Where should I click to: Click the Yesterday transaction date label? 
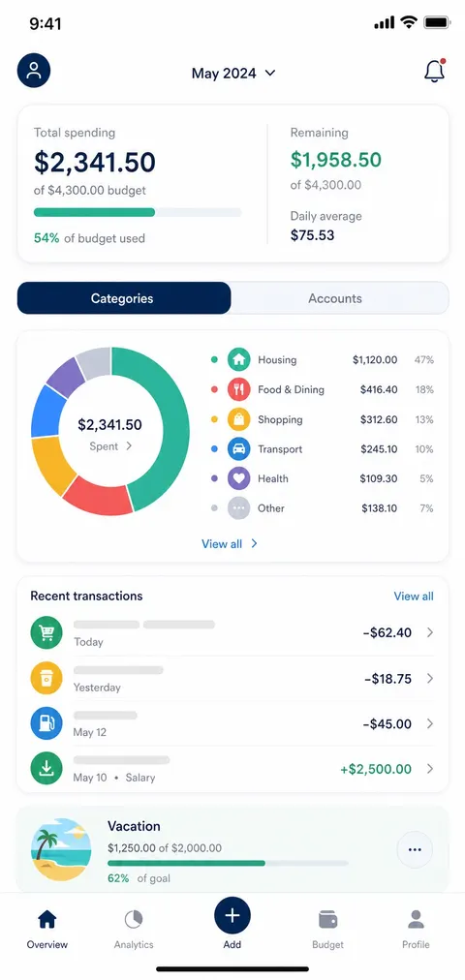click(97, 688)
